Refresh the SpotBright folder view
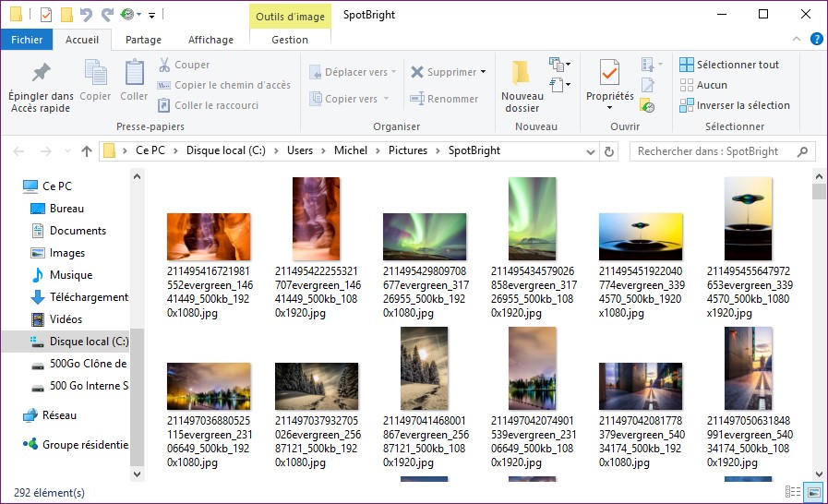Screen dimensions: 828x504 click(x=608, y=150)
